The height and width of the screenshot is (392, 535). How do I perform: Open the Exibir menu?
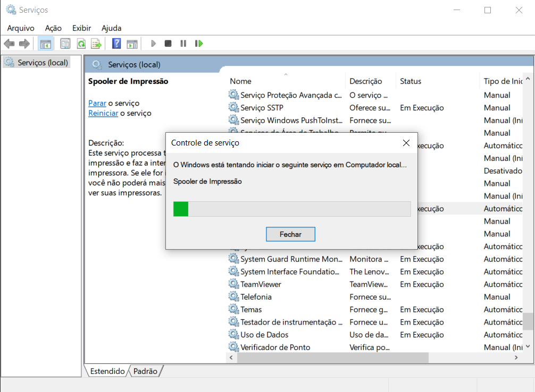[x=81, y=28]
